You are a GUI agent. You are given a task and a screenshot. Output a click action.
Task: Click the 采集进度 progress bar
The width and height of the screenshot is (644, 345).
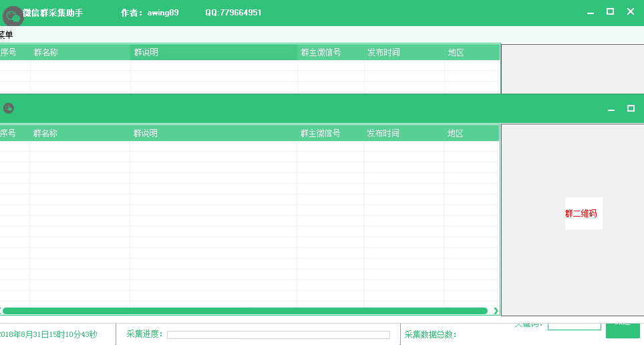click(278, 334)
